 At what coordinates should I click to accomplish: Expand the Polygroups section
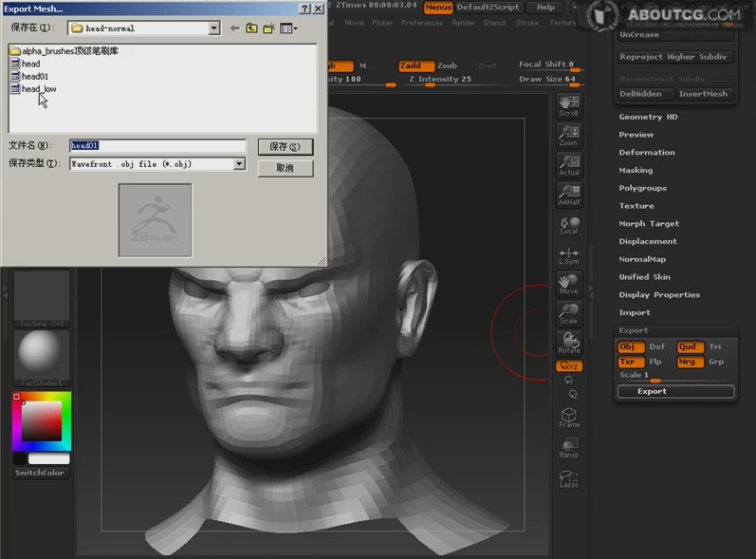(x=643, y=188)
